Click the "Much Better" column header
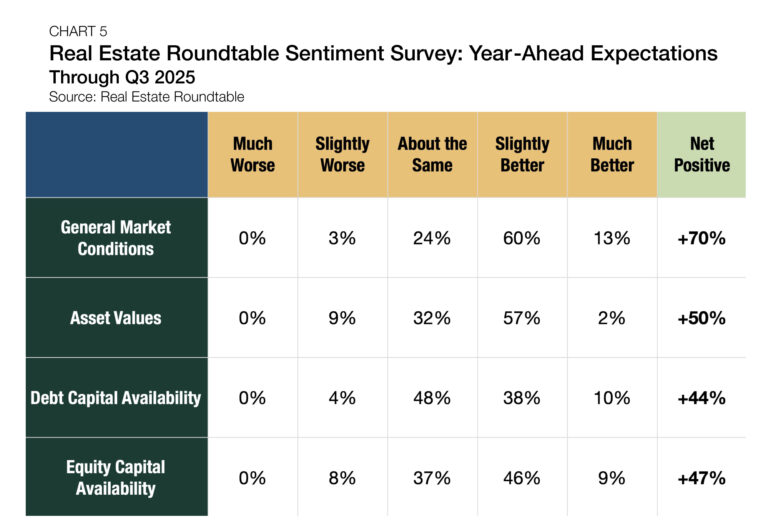 612,154
